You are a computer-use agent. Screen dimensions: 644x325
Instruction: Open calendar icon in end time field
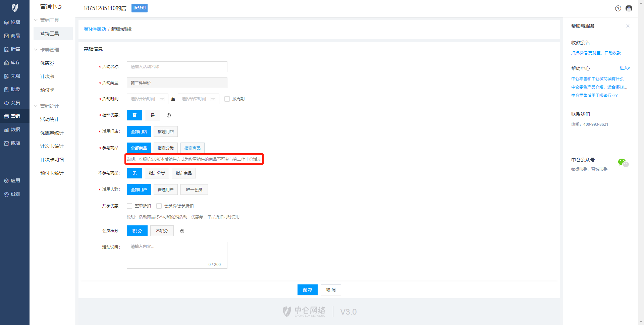pos(213,99)
